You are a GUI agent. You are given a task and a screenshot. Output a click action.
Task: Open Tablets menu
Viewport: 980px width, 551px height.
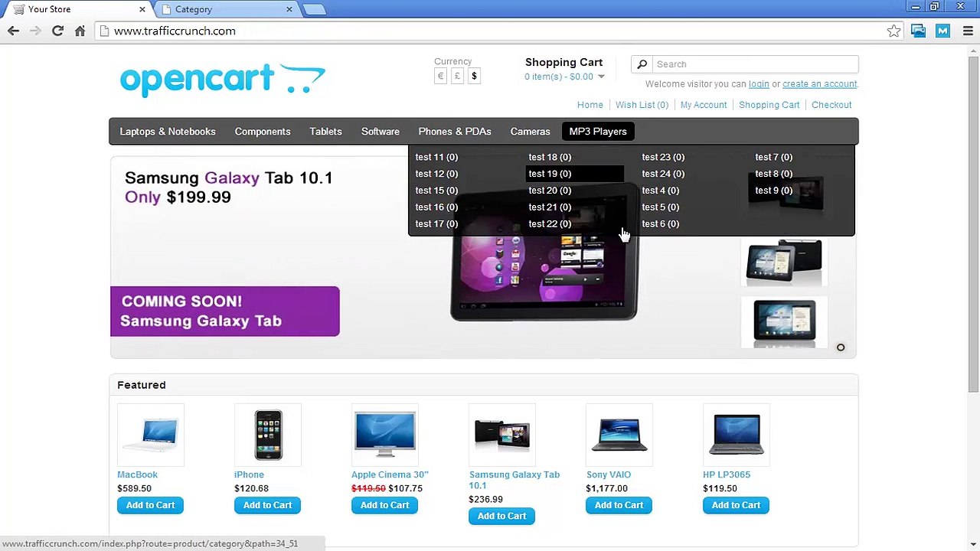point(325,132)
